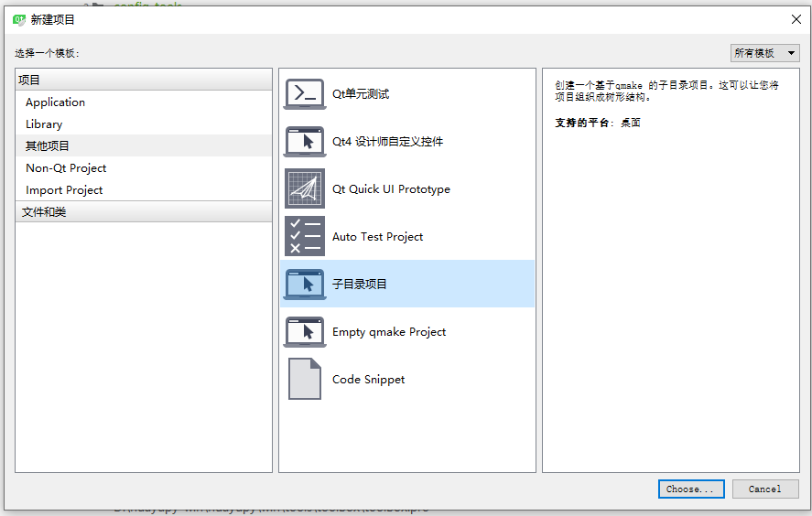Click the Cancel button
Viewport: 812px width, 516px height.
[765, 489]
